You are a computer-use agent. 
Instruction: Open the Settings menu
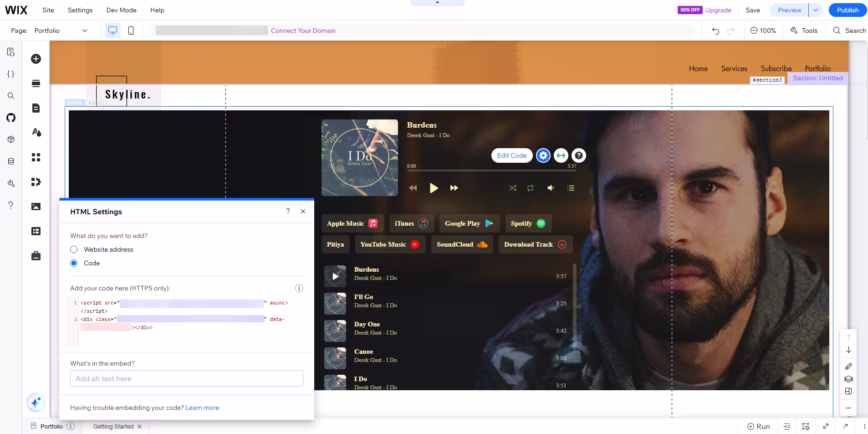pyautogui.click(x=80, y=10)
